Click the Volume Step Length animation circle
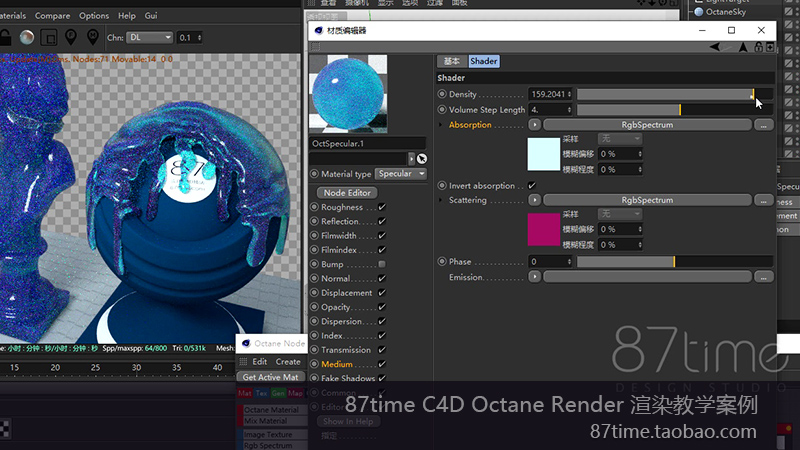The height and width of the screenshot is (450, 800). (x=442, y=109)
